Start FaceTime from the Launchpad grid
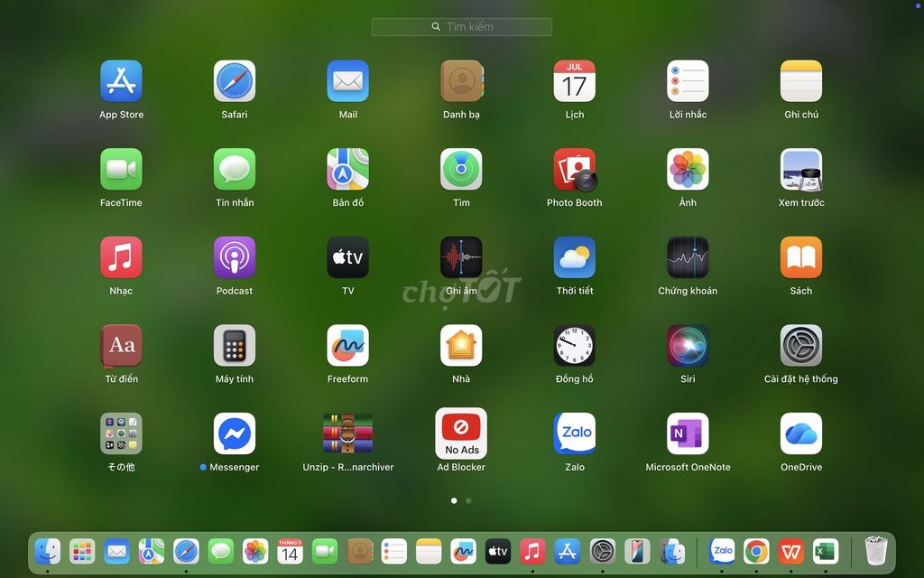The height and width of the screenshot is (578, 924). point(121,169)
